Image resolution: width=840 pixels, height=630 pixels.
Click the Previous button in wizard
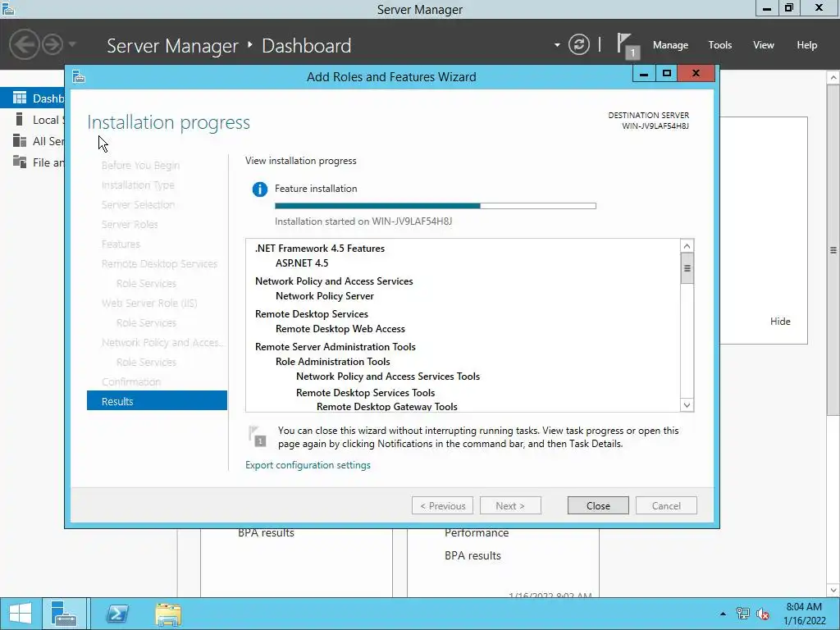point(442,505)
